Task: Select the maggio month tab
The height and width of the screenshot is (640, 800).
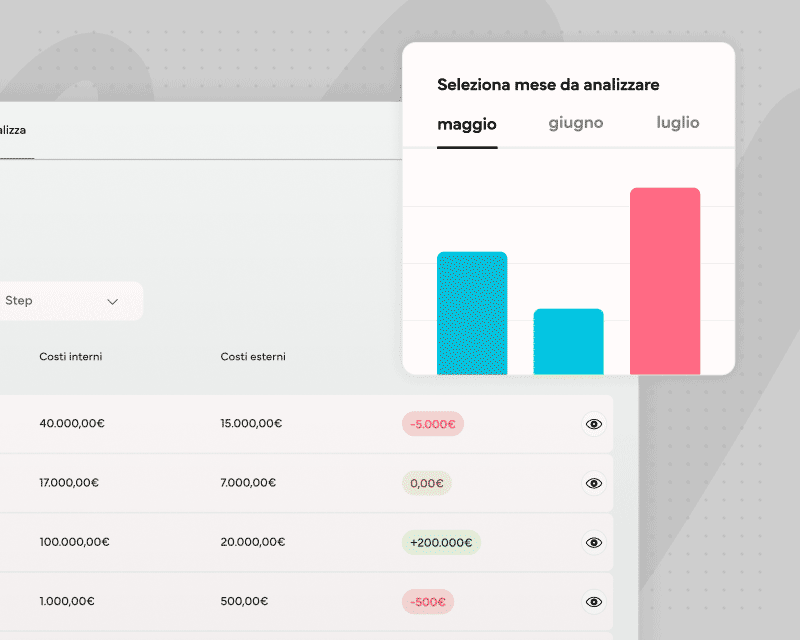Action: click(x=467, y=125)
